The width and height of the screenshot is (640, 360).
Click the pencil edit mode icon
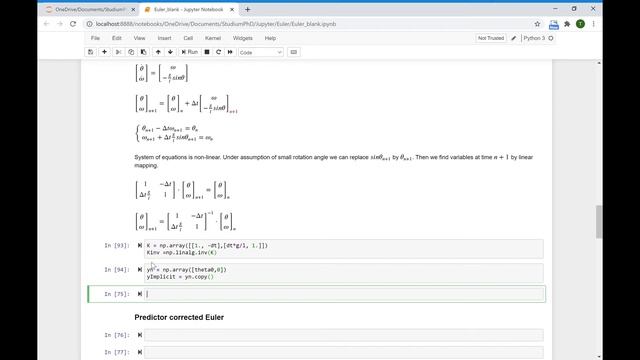pos(513,38)
